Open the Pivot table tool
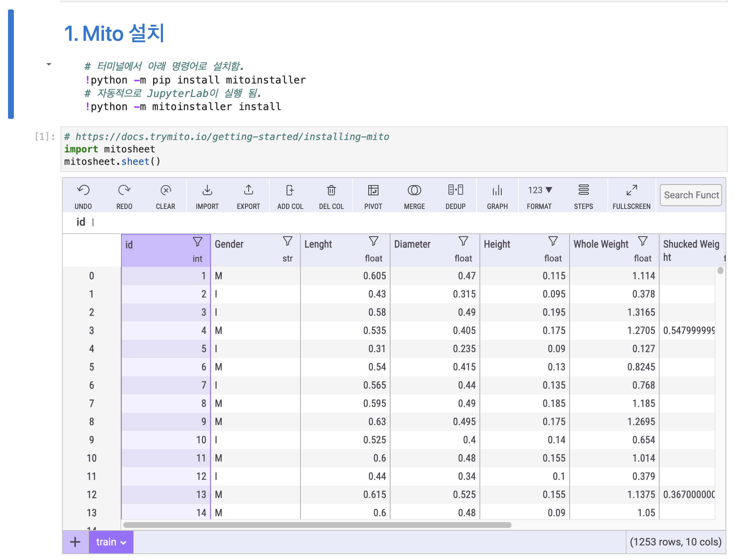The height and width of the screenshot is (560, 738). pyautogui.click(x=373, y=190)
